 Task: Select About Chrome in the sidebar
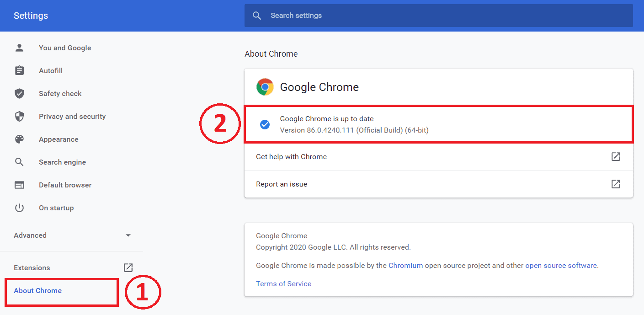coord(37,290)
